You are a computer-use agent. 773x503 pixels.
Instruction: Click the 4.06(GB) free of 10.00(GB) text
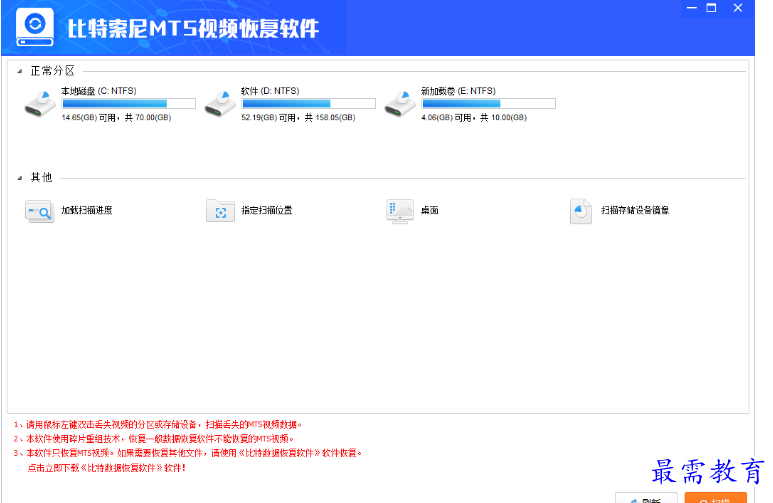point(474,118)
